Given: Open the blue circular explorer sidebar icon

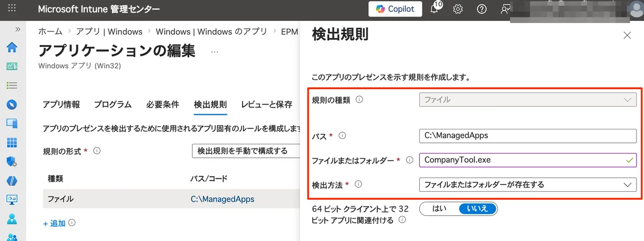Looking at the screenshot, I should click(12, 104).
